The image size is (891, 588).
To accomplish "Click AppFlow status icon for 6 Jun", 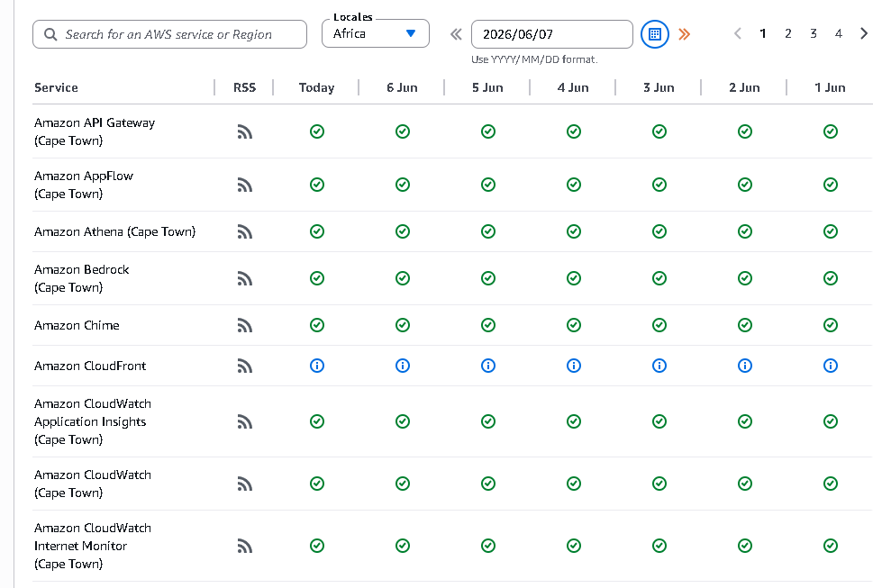I will pyautogui.click(x=403, y=185).
